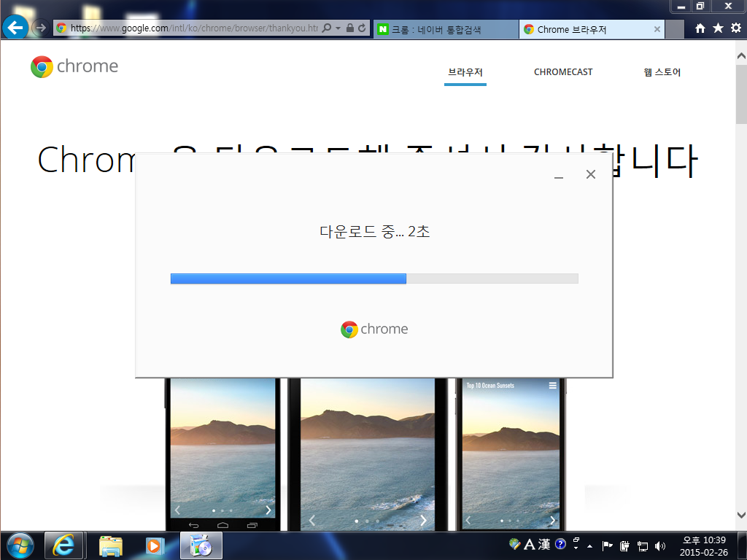Click the Top 10 Ocean Sunsets phone image
This screenshot has width=747, height=560.
[x=511, y=455]
